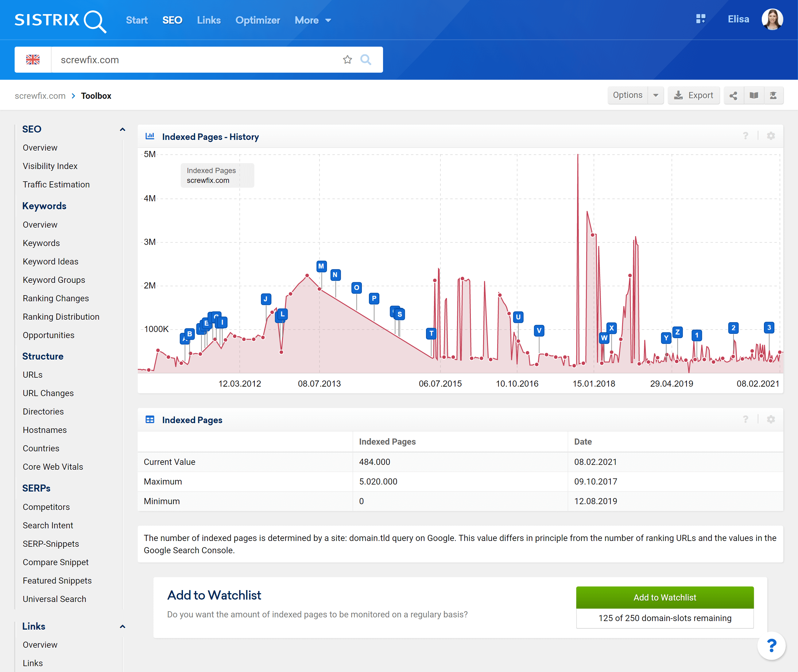Click help icon of Indexed Pages History
This screenshot has width=798, height=672.
pyautogui.click(x=746, y=136)
